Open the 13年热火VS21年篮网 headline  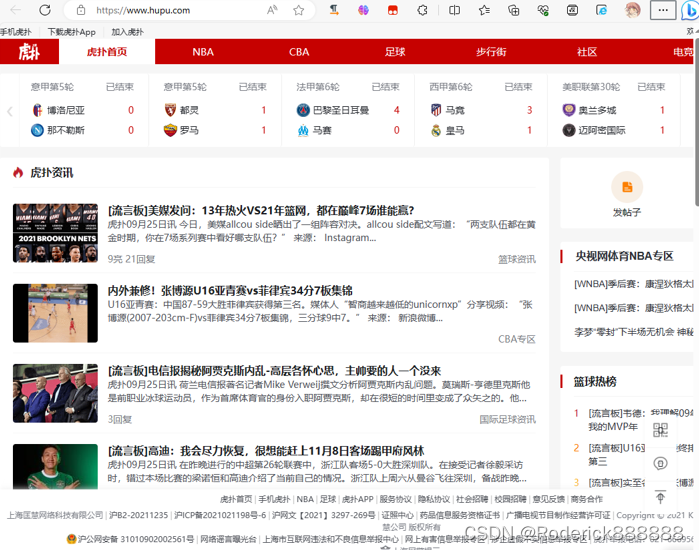(x=261, y=210)
